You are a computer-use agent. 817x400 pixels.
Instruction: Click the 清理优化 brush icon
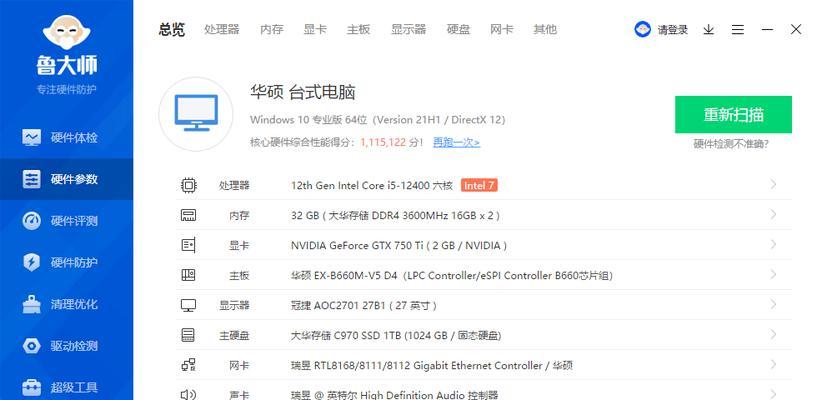tap(31, 304)
